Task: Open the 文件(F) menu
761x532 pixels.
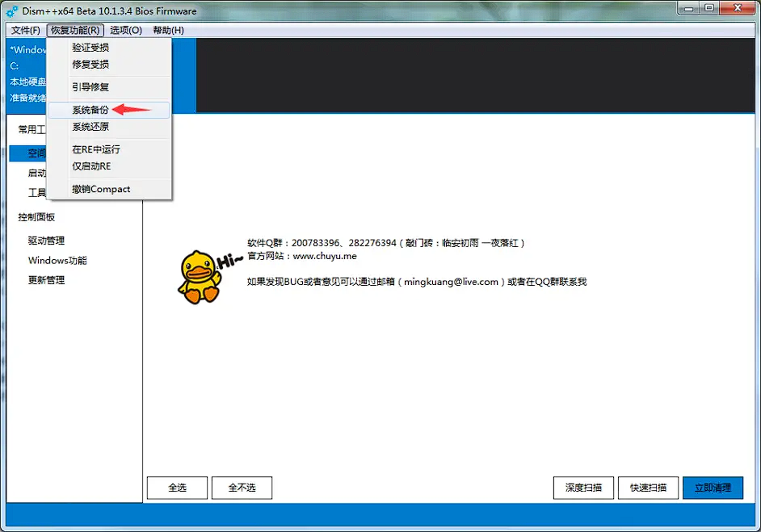Action: click(x=26, y=30)
